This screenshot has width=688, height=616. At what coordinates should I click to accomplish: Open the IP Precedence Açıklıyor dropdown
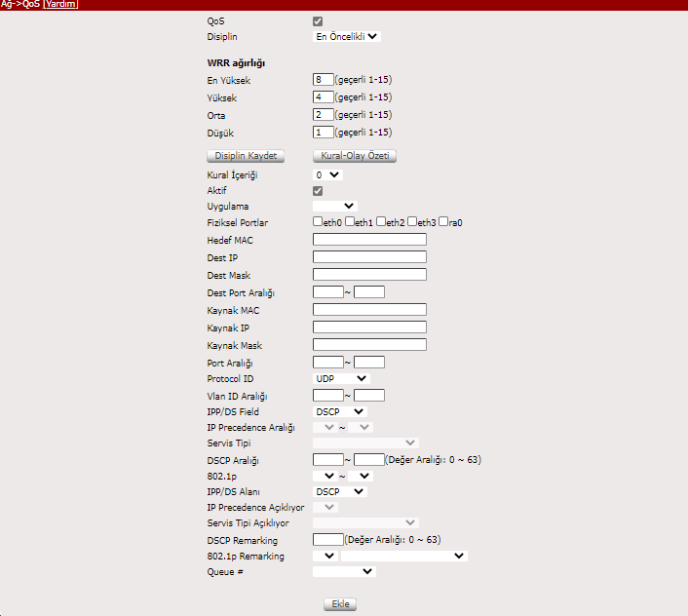325,507
